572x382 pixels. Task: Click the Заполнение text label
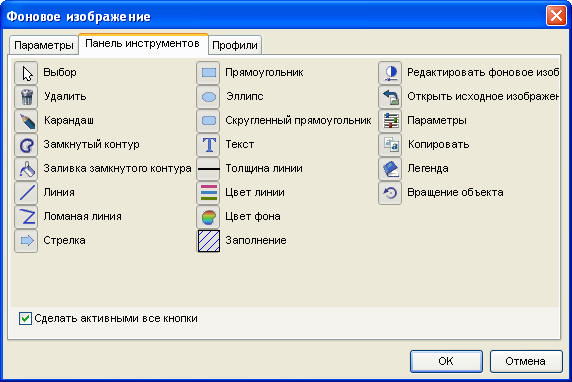point(256,240)
